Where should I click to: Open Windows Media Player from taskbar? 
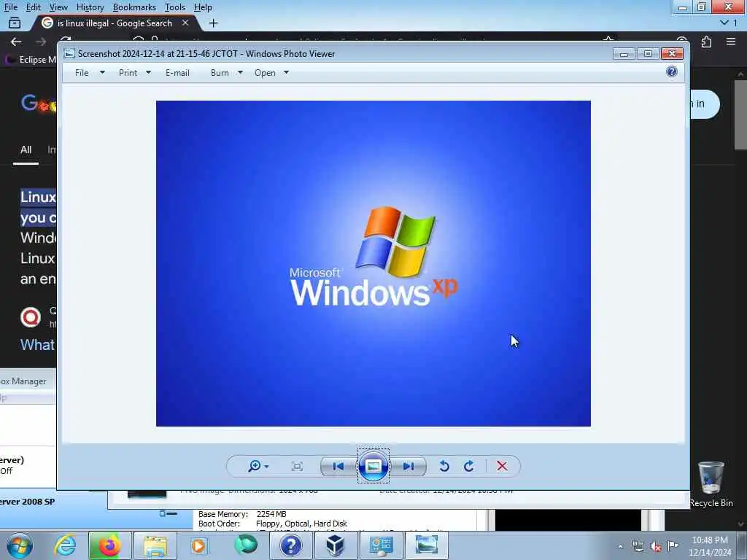click(198, 545)
